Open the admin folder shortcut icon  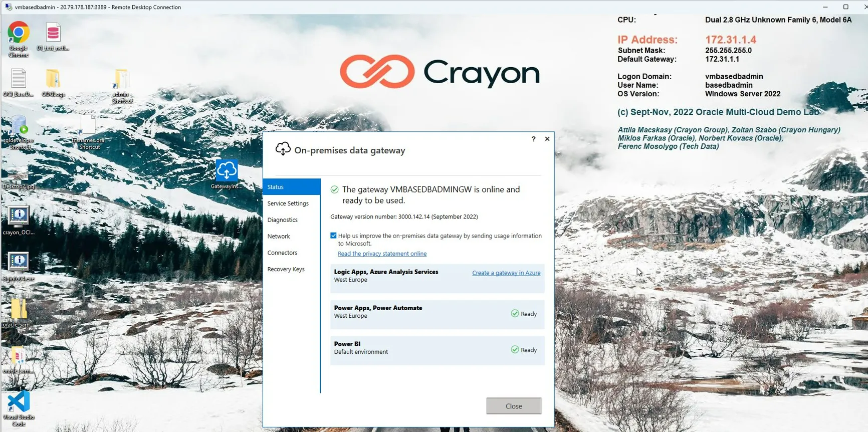pos(122,86)
